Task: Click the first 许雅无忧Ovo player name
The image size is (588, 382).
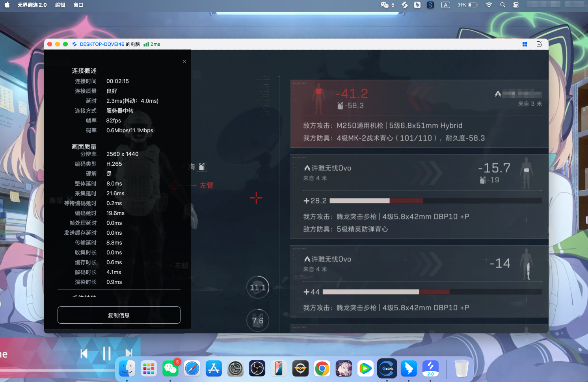Action: 331,168
